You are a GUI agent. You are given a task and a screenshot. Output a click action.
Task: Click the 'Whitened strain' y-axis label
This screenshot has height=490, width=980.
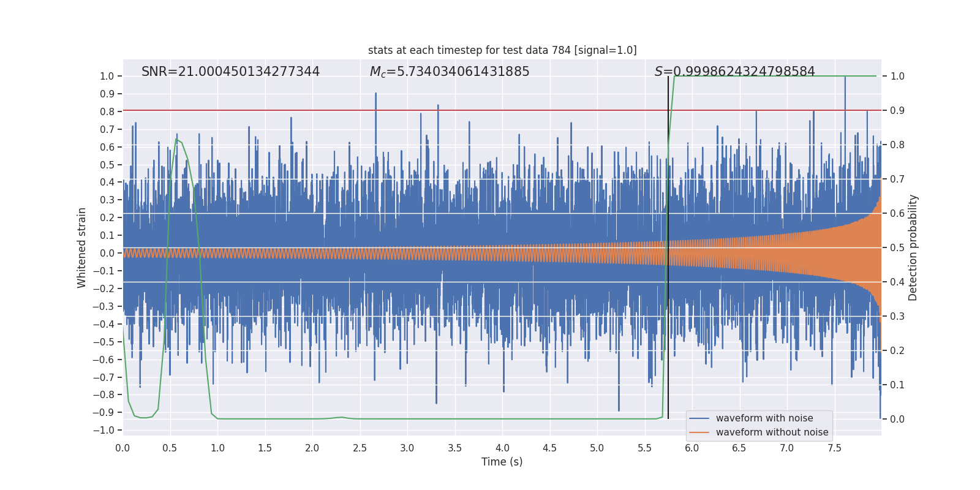click(x=82, y=247)
